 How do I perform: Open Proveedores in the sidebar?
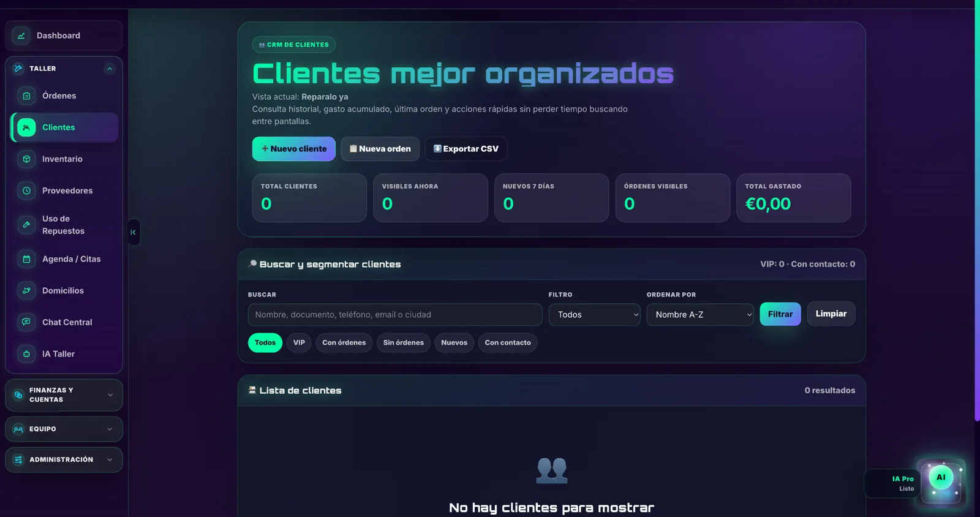point(64,191)
